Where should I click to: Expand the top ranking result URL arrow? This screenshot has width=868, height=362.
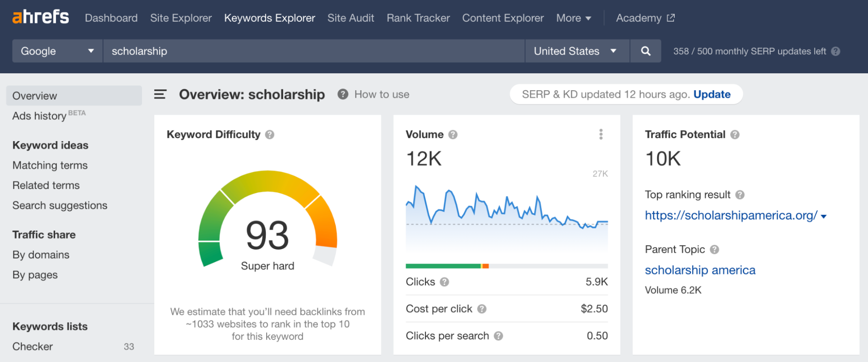824,216
